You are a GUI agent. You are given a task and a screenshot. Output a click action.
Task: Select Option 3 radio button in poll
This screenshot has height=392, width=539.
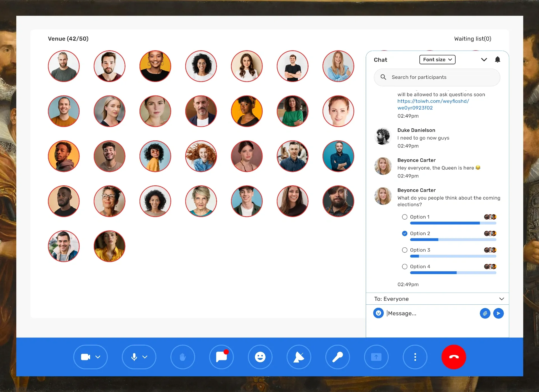(405, 250)
